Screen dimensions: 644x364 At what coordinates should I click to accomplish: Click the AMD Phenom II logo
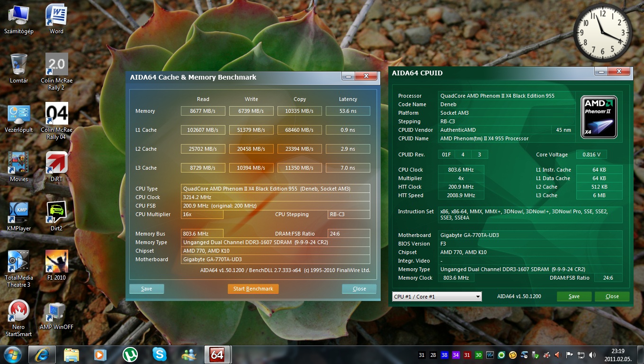(599, 117)
